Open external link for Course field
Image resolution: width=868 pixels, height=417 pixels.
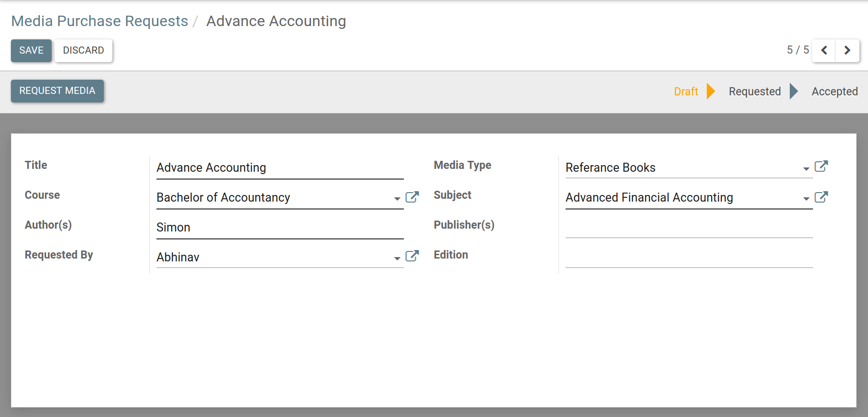(x=412, y=197)
